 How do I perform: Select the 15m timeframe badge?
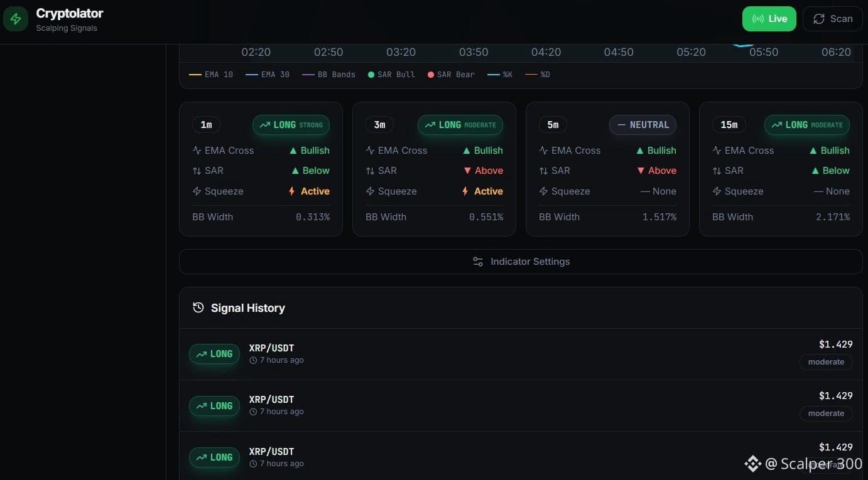(729, 125)
